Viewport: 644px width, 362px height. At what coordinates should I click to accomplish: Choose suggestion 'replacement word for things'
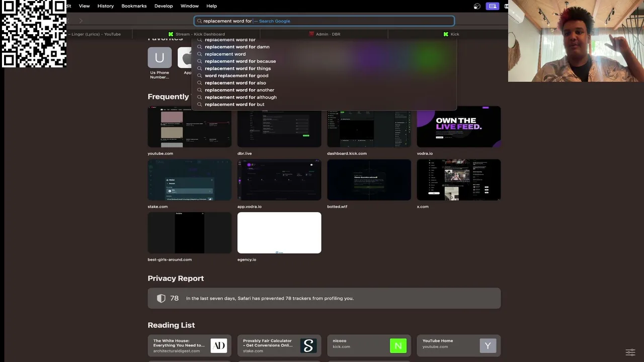coord(325,68)
